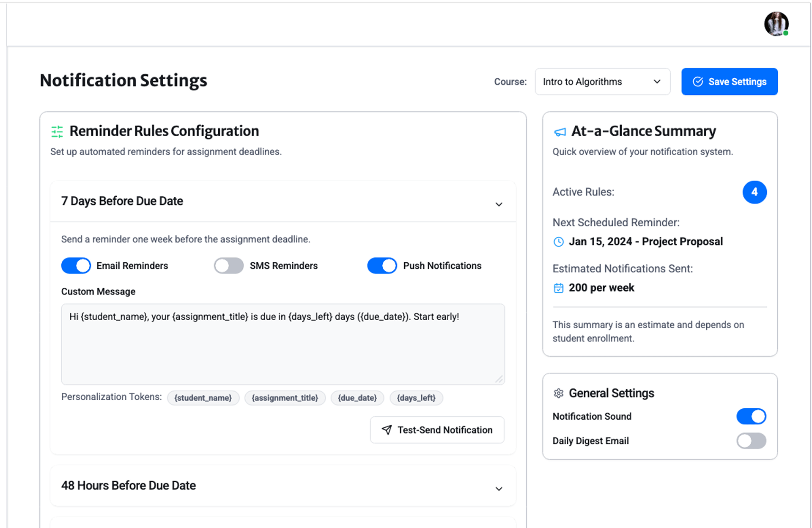Screen dimensions: 812x528
Task: Expand the 48 Hours Before Due Date section
Action: (x=499, y=489)
